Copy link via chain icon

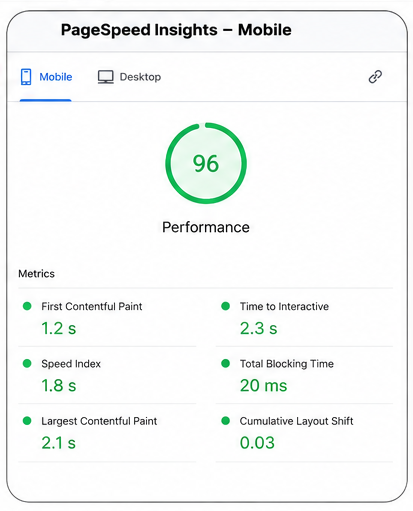point(375,77)
